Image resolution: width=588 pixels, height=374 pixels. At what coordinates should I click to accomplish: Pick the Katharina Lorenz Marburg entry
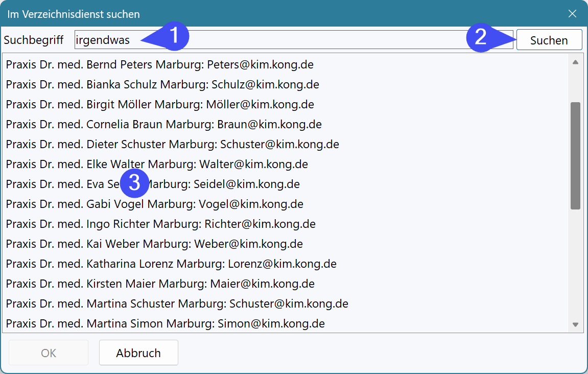171,264
